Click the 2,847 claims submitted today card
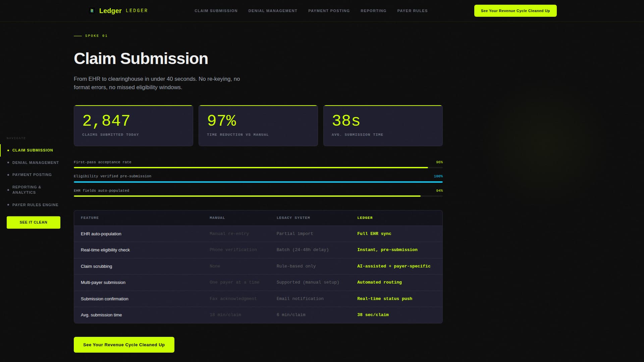This screenshot has width=644, height=362. click(x=133, y=126)
